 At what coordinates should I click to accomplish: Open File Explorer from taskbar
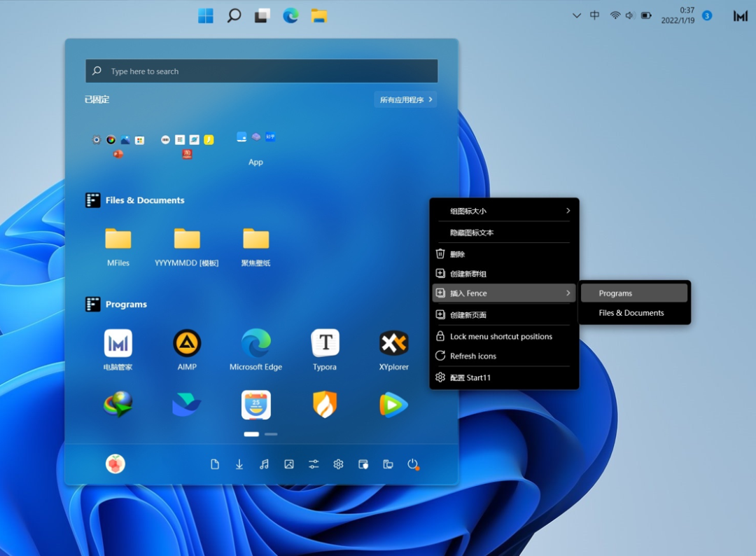319,16
